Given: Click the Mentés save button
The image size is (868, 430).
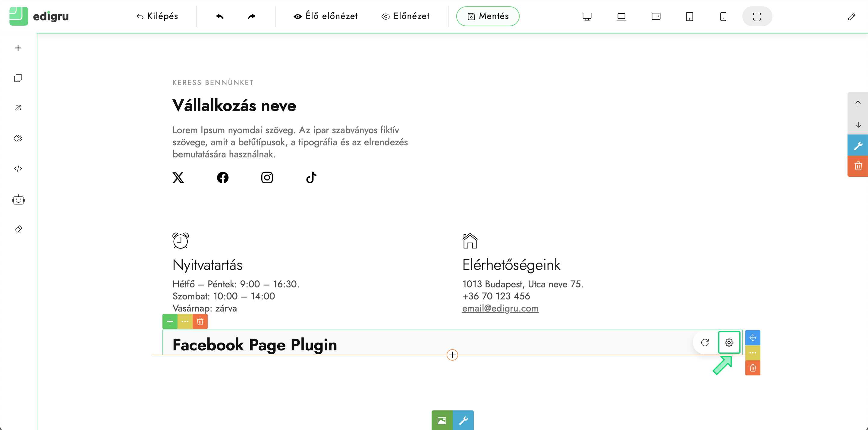Looking at the screenshot, I should tap(488, 16).
